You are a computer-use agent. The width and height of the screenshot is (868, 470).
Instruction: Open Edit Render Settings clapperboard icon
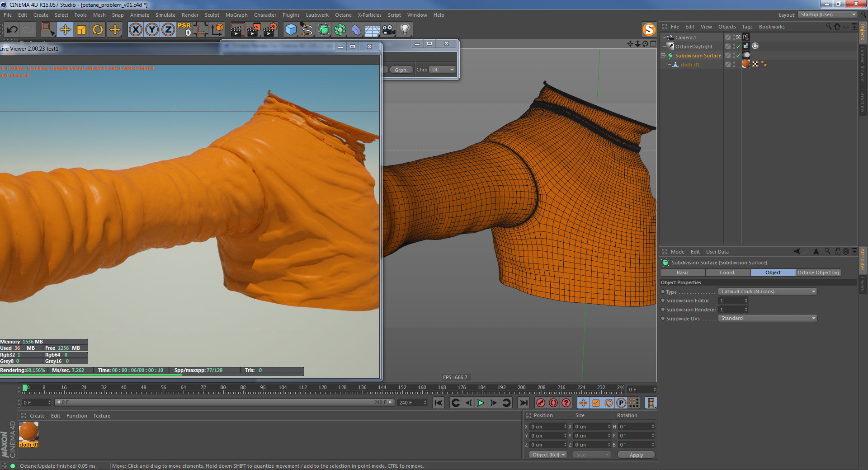pyautogui.click(x=270, y=30)
